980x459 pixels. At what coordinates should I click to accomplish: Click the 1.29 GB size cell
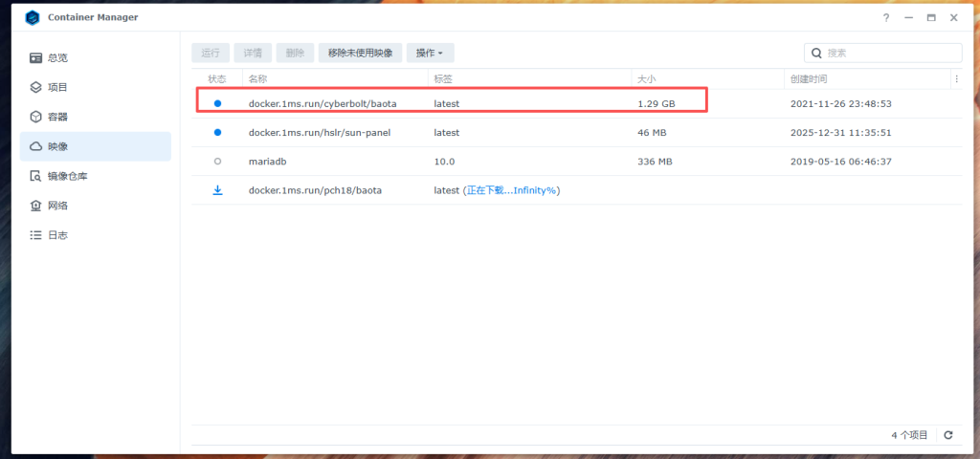pyautogui.click(x=657, y=103)
